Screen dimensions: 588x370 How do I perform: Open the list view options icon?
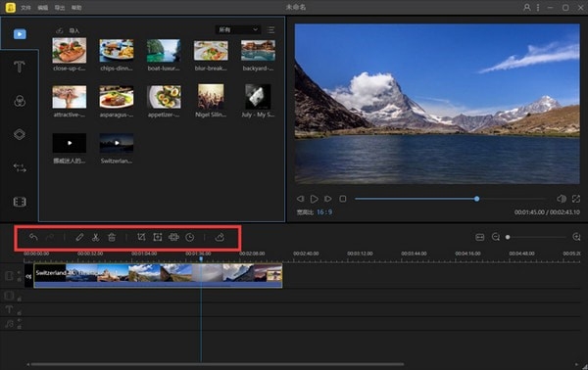point(270,30)
